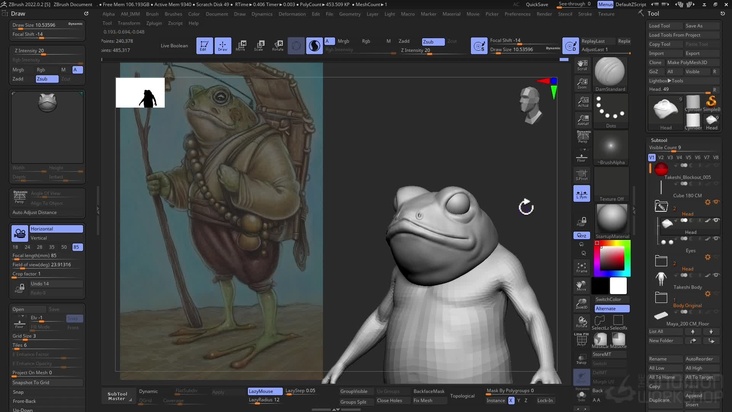Open the Geometry menu
The width and height of the screenshot is (732, 412).
tap(350, 14)
